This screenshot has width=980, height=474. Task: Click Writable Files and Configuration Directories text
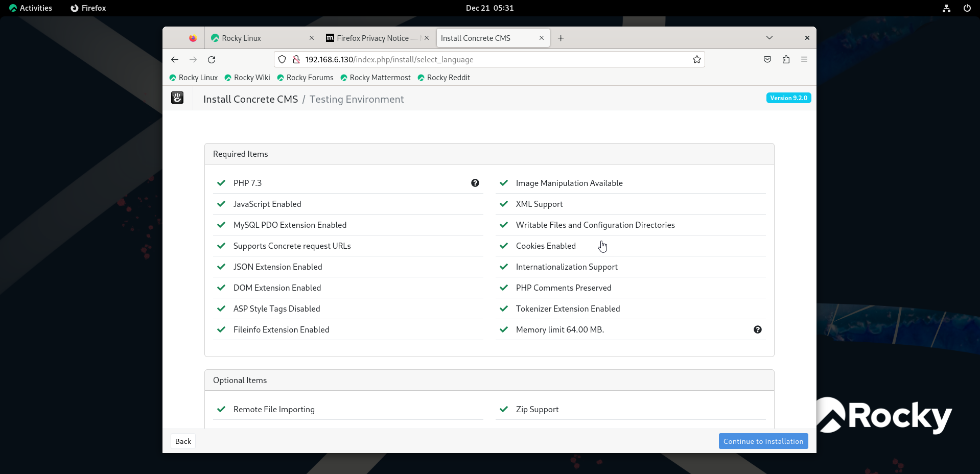click(595, 225)
